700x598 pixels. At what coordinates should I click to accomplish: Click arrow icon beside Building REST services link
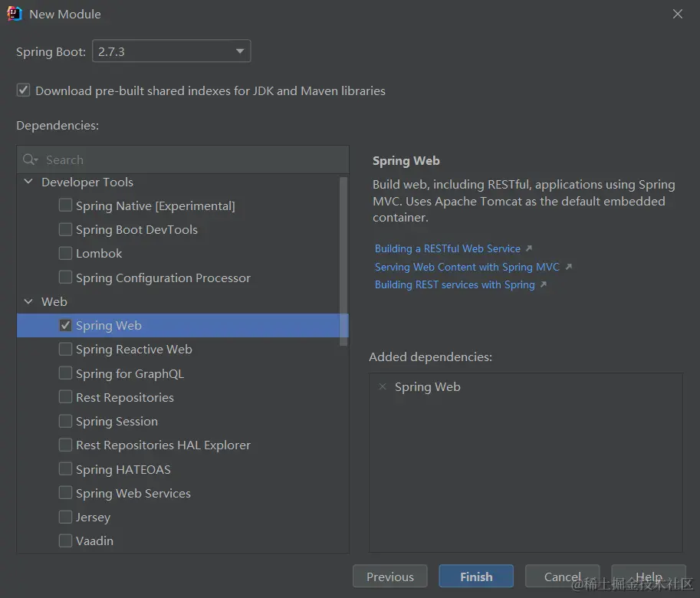[x=544, y=284]
